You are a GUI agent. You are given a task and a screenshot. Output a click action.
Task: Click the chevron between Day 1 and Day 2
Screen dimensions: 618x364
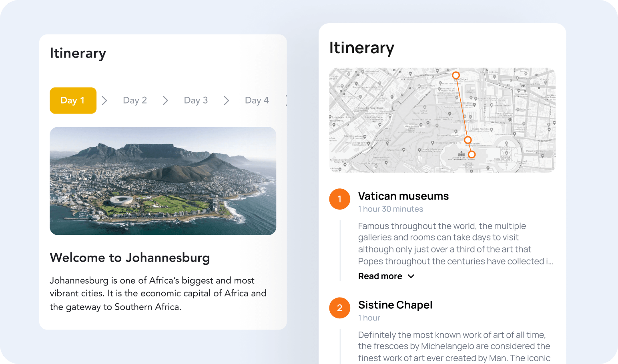(104, 100)
